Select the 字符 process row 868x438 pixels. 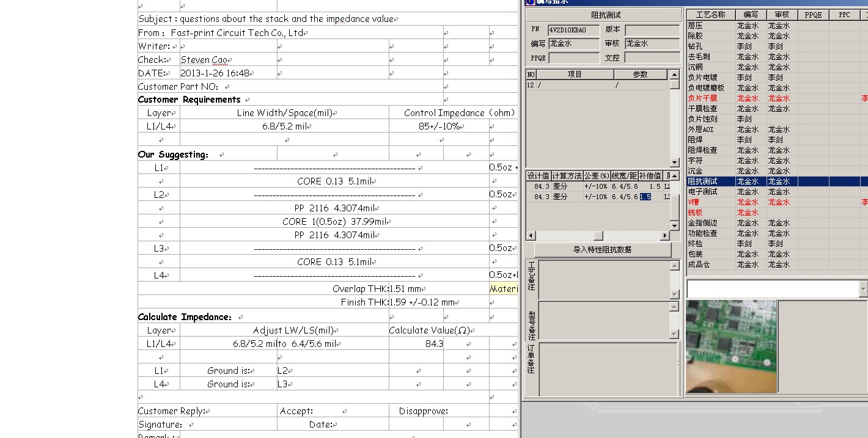(776, 161)
